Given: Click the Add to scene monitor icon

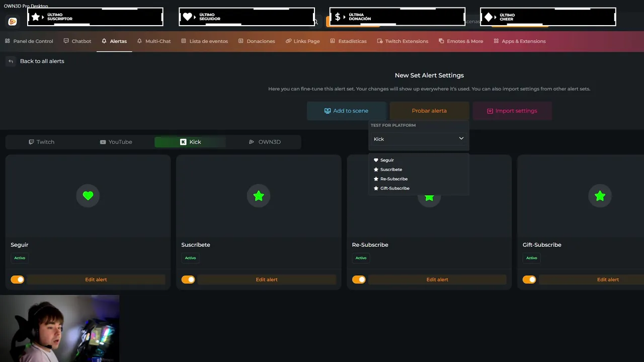Looking at the screenshot, I should (x=328, y=111).
